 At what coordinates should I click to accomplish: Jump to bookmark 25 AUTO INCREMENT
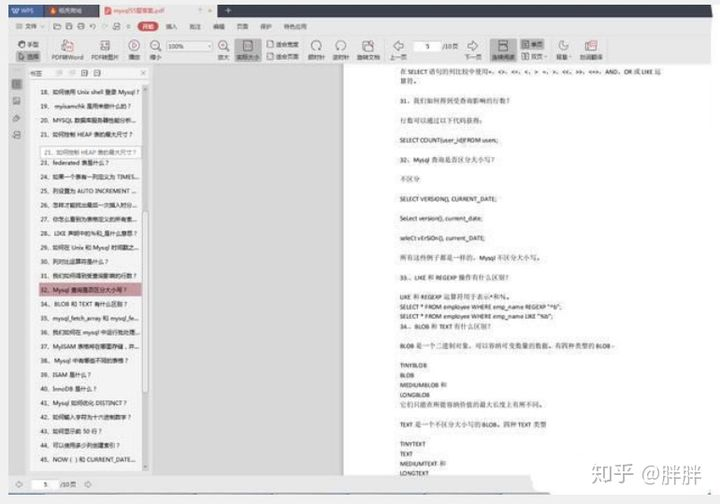(89, 190)
